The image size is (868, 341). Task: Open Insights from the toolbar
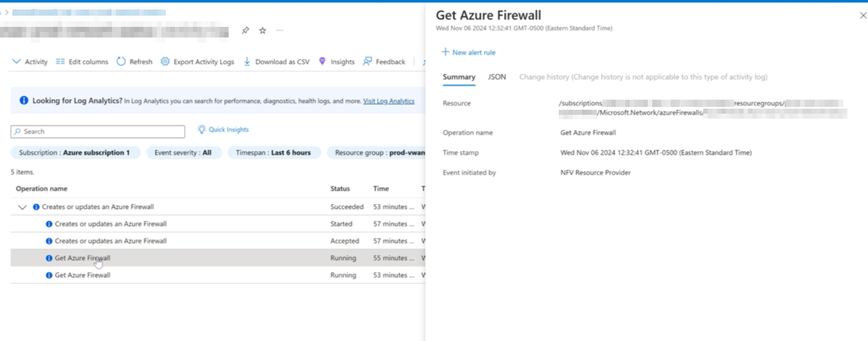[337, 62]
